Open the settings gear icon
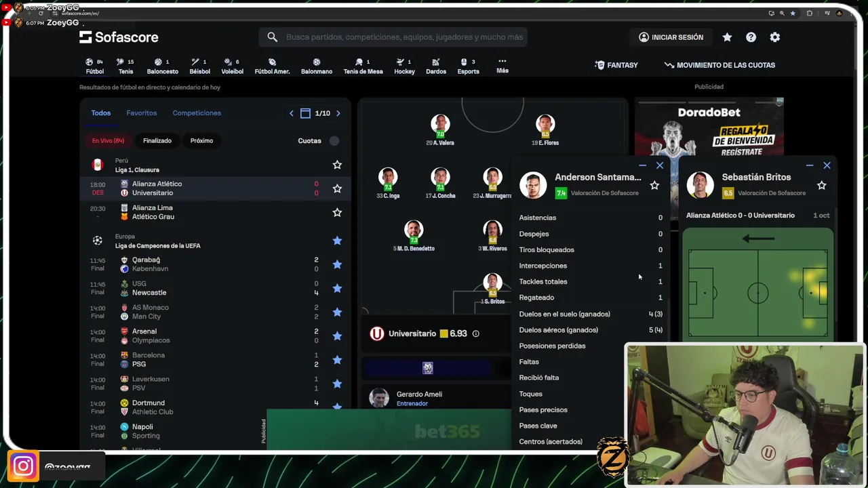This screenshot has height=488, width=868. click(775, 37)
